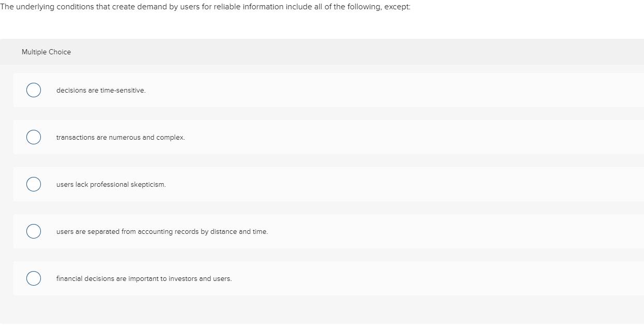The width and height of the screenshot is (644, 327).
Task: Select 'transactions are numerous and complex' option
Action: click(33, 137)
